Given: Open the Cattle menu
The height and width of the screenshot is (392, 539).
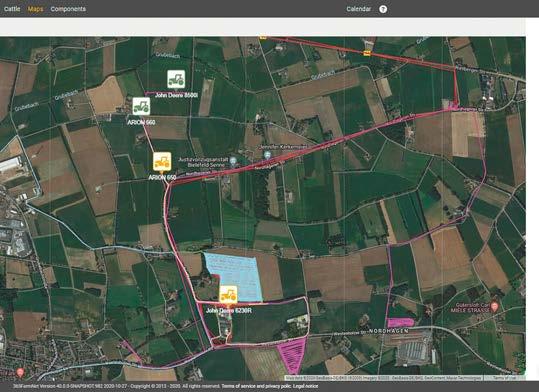Looking at the screenshot, I should (12, 9).
